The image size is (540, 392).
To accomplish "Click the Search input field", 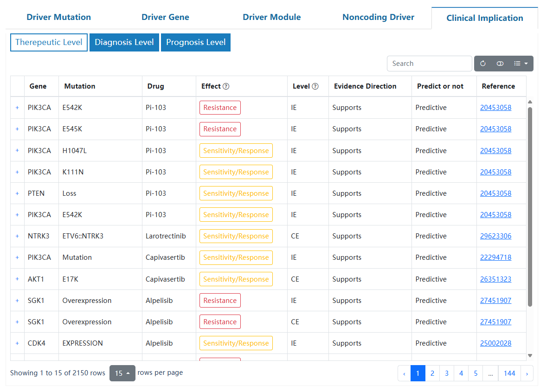I will pos(429,64).
